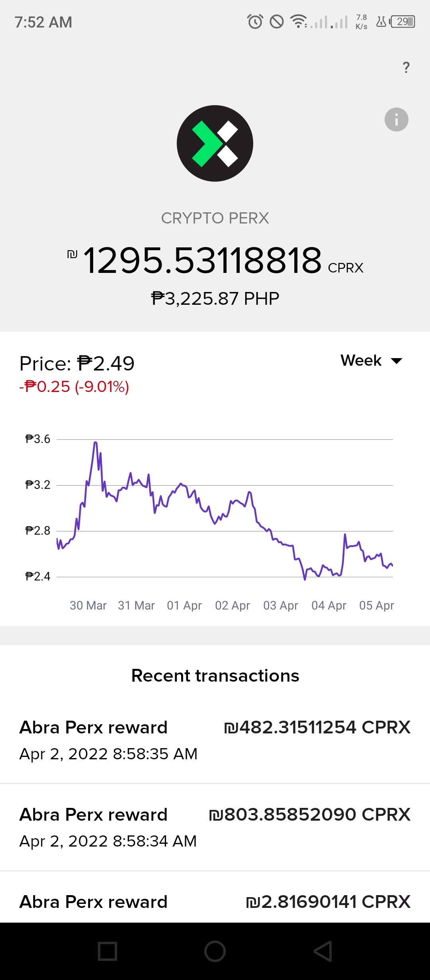Viewport: 430px width, 980px height.
Task: Tap the dropdown arrow beside Week
Action: [397, 361]
